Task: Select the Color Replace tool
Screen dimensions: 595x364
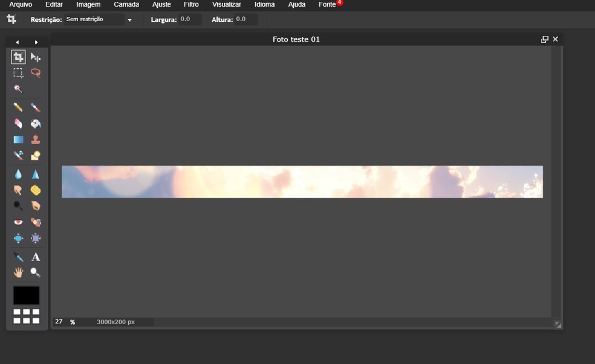Action: point(18,155)
